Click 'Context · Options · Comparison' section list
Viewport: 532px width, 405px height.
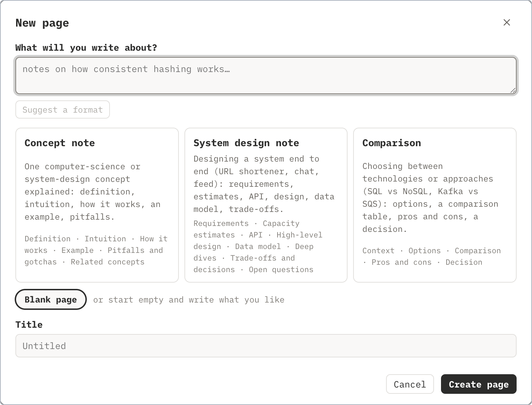[432, 256]
